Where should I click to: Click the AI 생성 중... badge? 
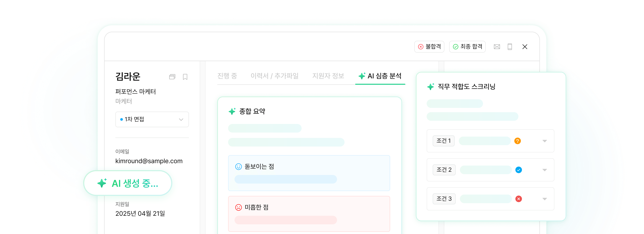pos(128,184)
